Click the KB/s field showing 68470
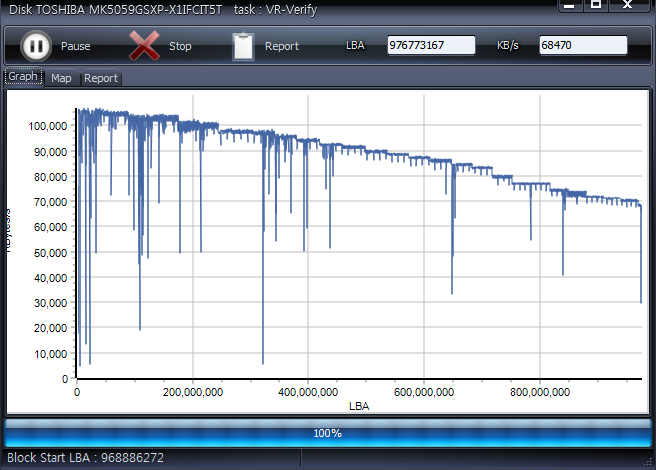The height and width of the screenshot is (470, 656). point(582,46)
